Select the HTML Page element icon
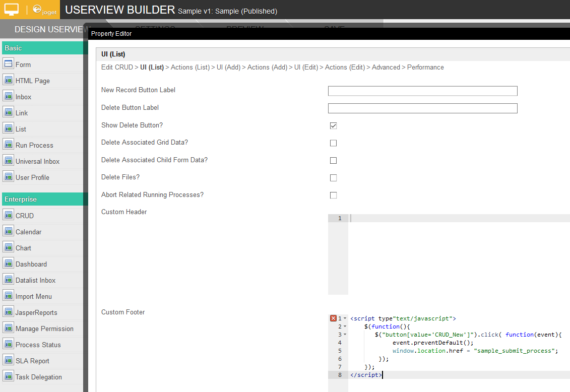Screen dimensions: 570x392 point(8,80)
